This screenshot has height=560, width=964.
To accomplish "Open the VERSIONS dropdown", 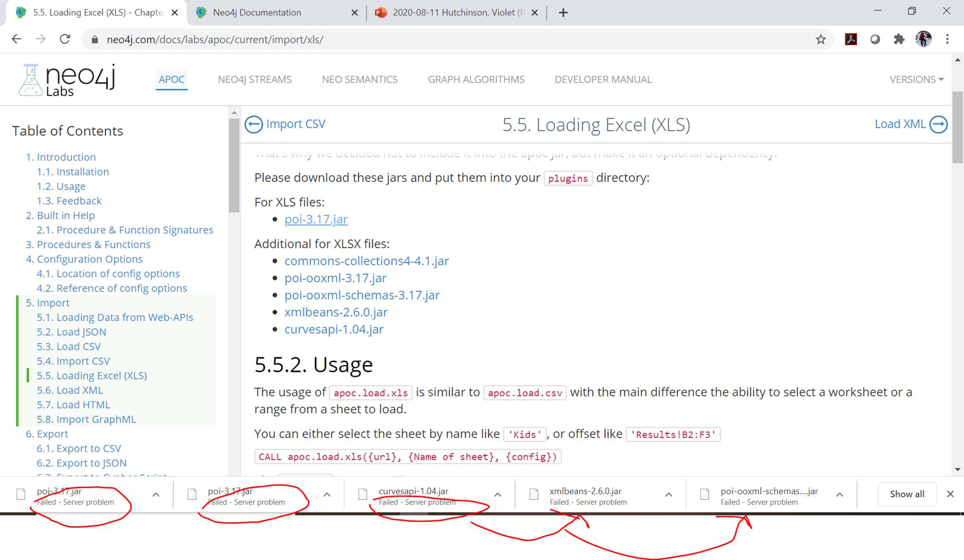I will point(916,79).
